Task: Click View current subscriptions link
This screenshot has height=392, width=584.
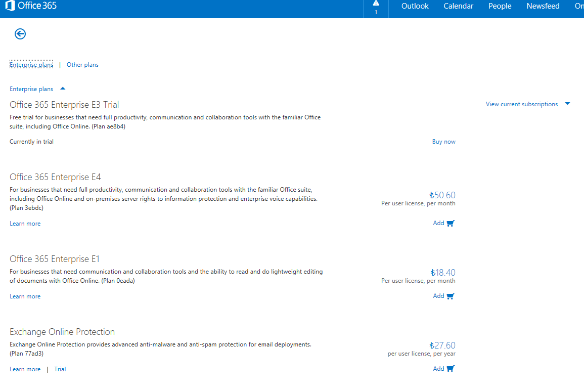Action: [521, 104]
